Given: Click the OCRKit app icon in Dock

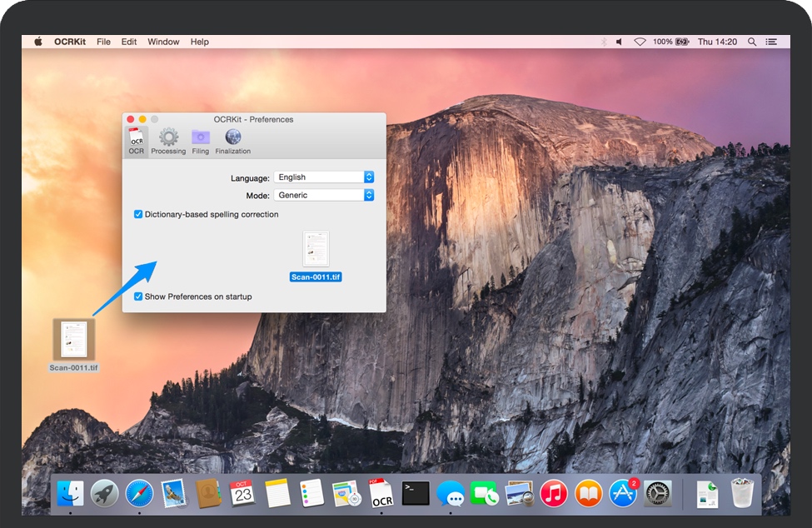Looking at the screenshot, I should click(x=381, y=493).
